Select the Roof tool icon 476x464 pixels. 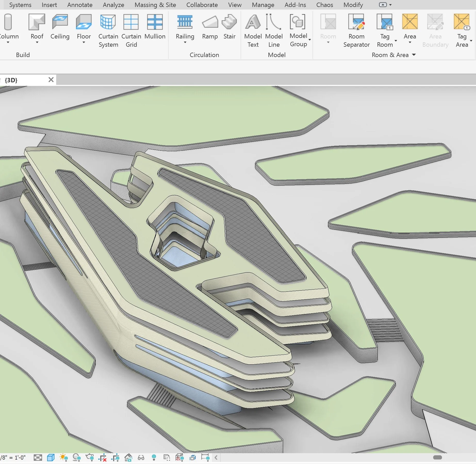point(37,22)
